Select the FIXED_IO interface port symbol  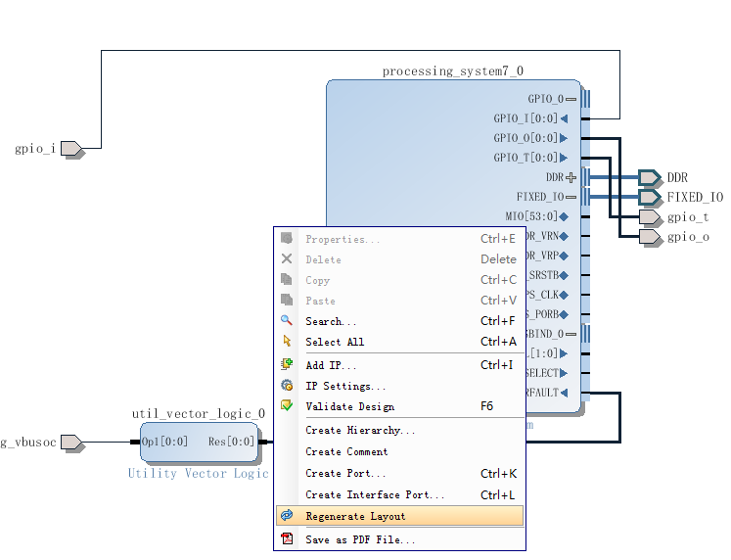(x=649, y=197)
